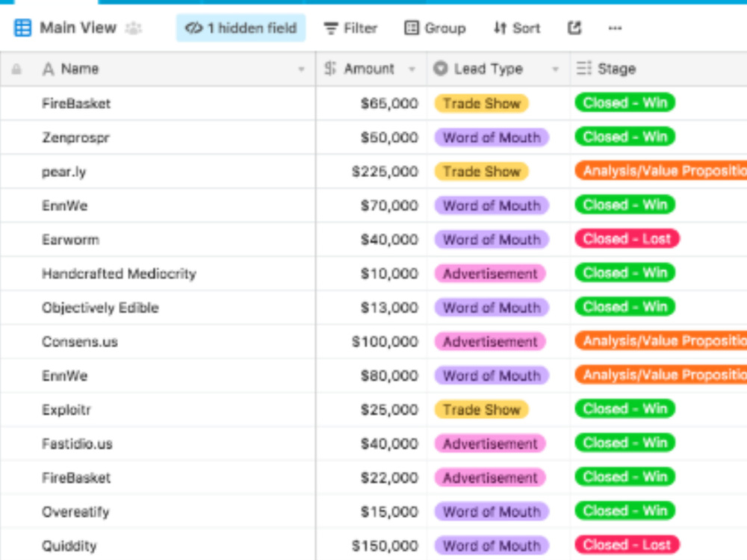Screen dimensions: 747x560
Task: Open the Sort options
Action: click(517, 28)
